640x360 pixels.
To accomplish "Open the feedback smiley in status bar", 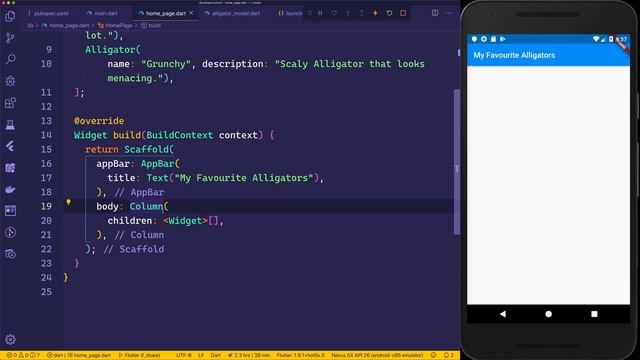I will [433, 355].
